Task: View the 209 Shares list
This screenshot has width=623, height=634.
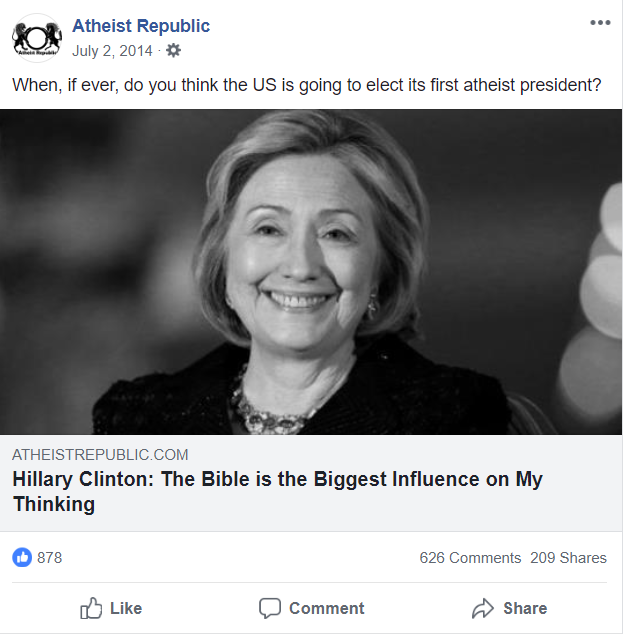Action: tap(568, 558)
